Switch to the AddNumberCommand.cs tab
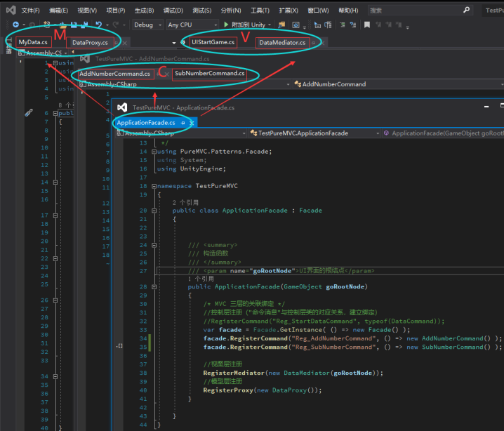Screen dimensions: 504x431 tap(114, 74)
